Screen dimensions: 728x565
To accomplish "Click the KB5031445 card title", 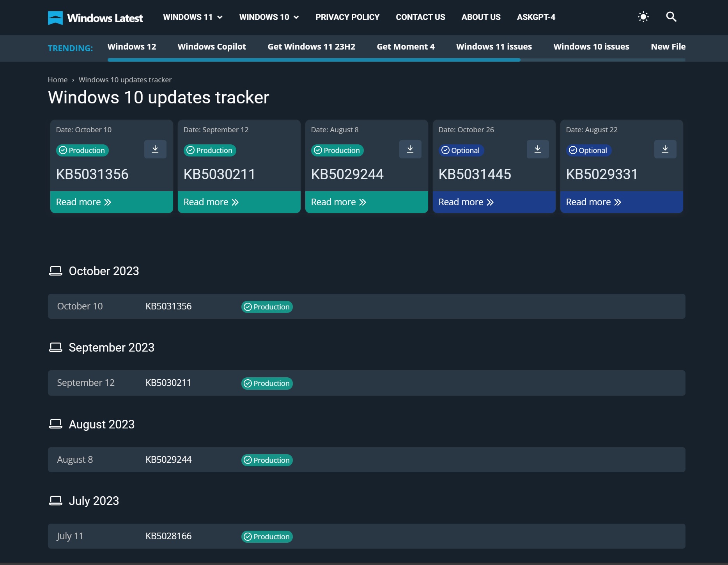I will pyautogui.click(x=475, y=174).
